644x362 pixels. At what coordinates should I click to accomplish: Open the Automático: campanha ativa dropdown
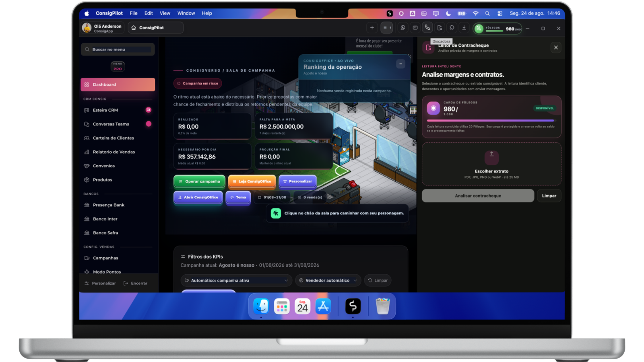(x=236, y=280)
